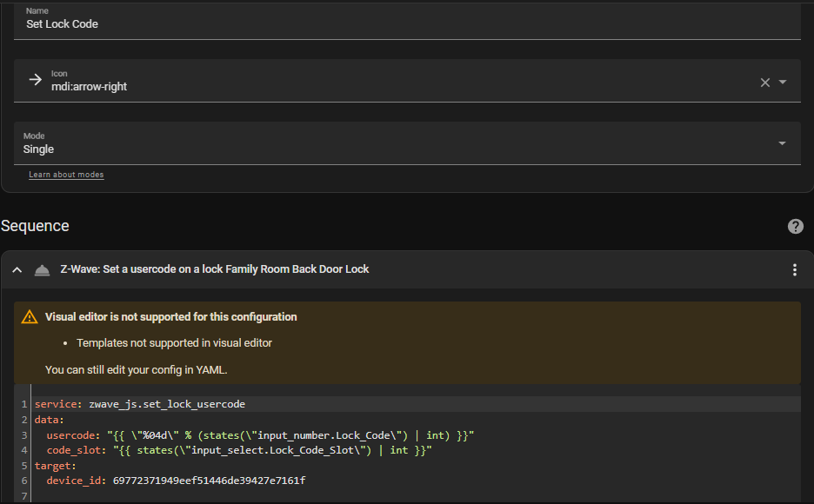Viewport: 814px width, 504px height.
Task: Open the icon picker dropdown arrow
Action: coord(783,83)
